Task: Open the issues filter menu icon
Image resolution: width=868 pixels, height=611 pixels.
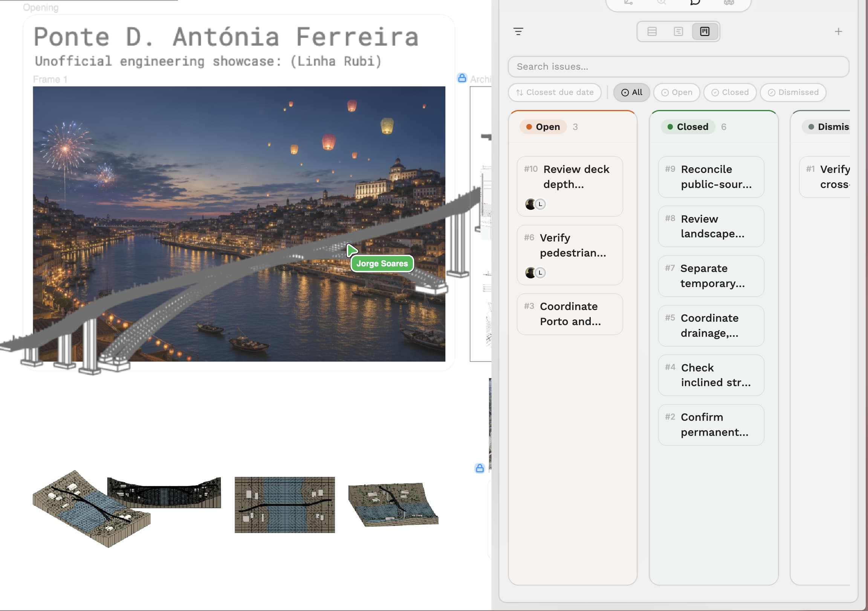Action: tap(518, 31)
